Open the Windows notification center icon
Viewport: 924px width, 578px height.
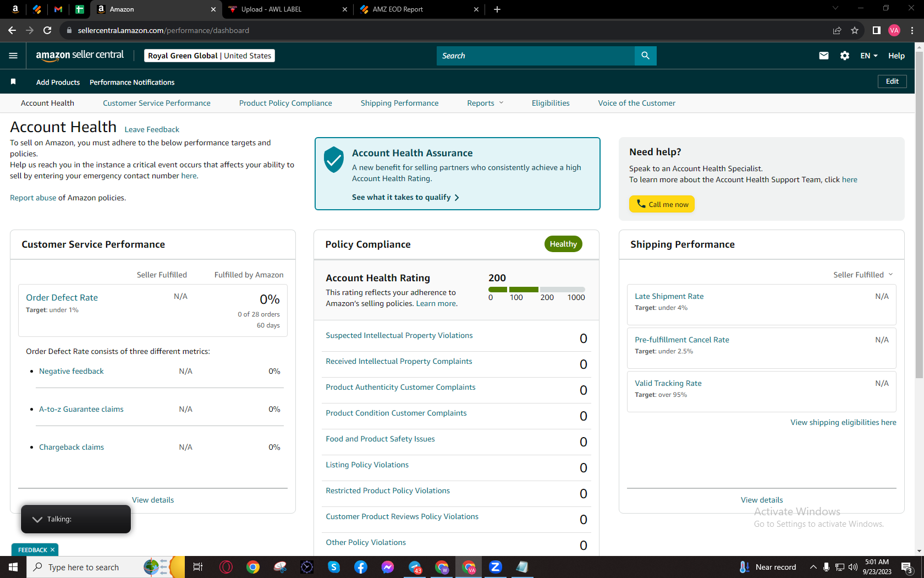(907, 567)
